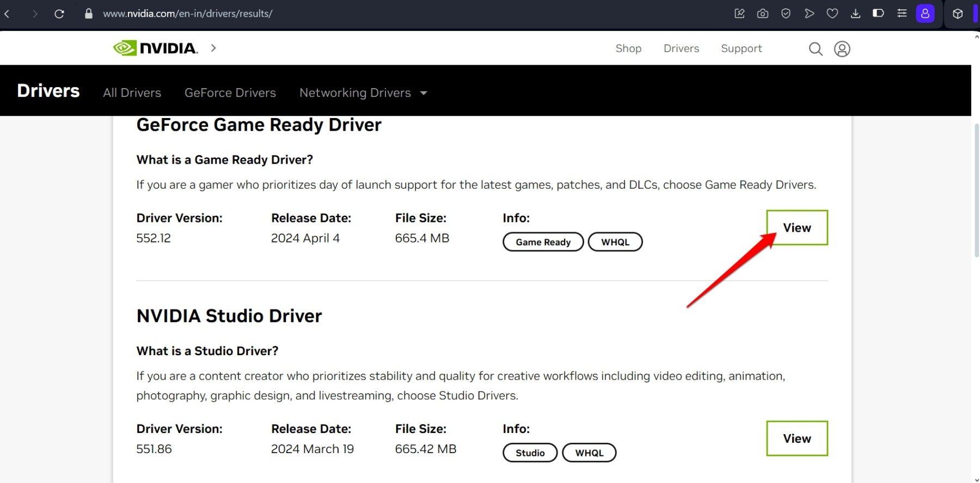Image resolution: width=980 pixels, height=483 pixels.
Task: Click the padlock site security icon
Action: pyautogui.click(x=89, y=14)
